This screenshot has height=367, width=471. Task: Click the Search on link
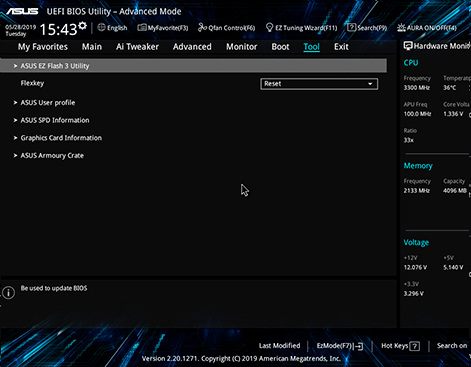(452, 346)
